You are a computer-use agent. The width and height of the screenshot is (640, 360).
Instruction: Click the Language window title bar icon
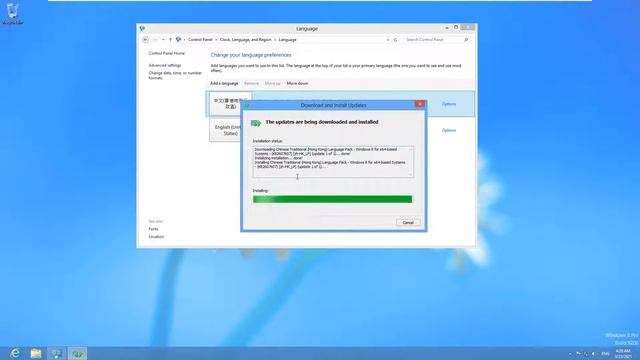pyautogui.click(x=142, y=28)
